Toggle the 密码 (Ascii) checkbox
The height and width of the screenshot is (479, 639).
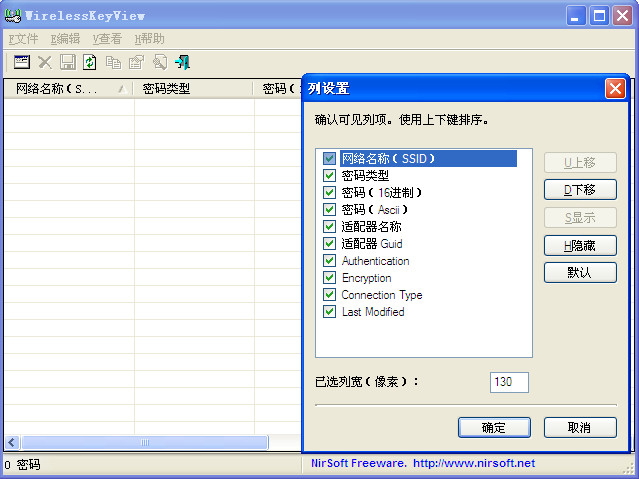[x=329, y=209]
